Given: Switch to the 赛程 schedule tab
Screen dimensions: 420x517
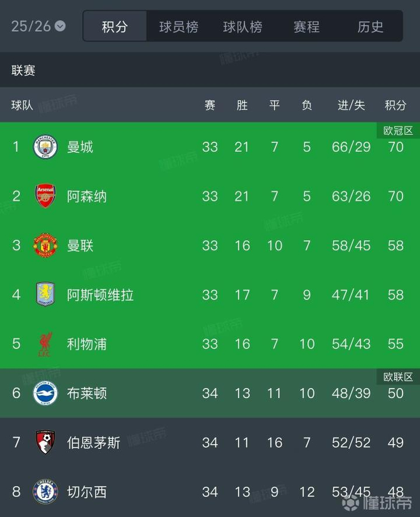Looking at the screenshot, I should [306, 26].
